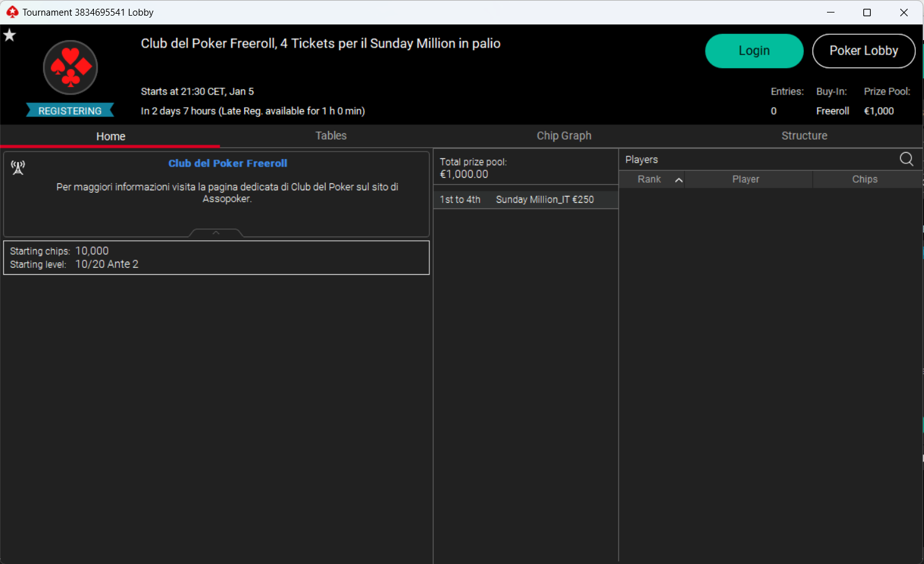
Task: Click the Player column header
Action: click(x=746, y=179)
